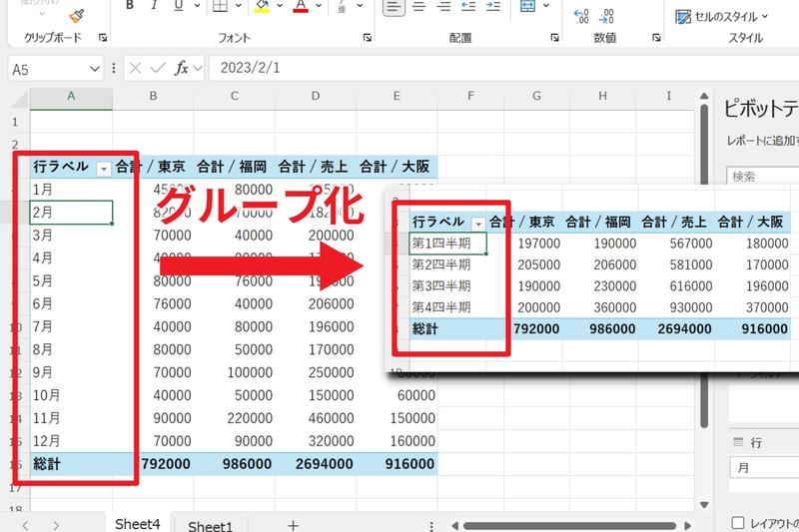The image size is (799, 532).
Task: Click the horizontal scroll left arrow
Action: (x=455, y=525)
